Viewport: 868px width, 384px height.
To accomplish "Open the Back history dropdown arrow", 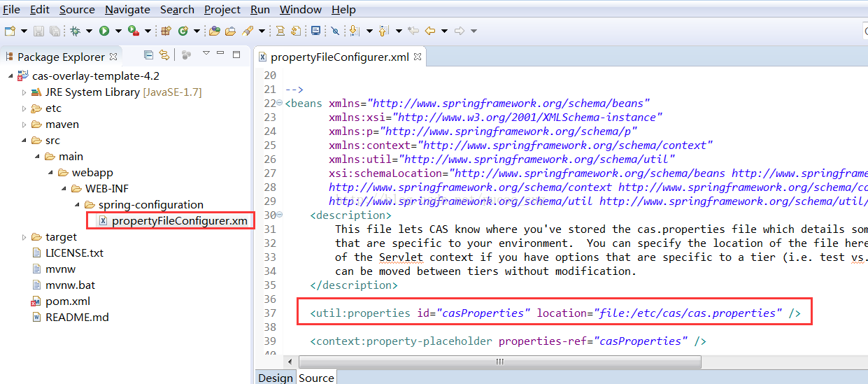I will click(444, 31).
